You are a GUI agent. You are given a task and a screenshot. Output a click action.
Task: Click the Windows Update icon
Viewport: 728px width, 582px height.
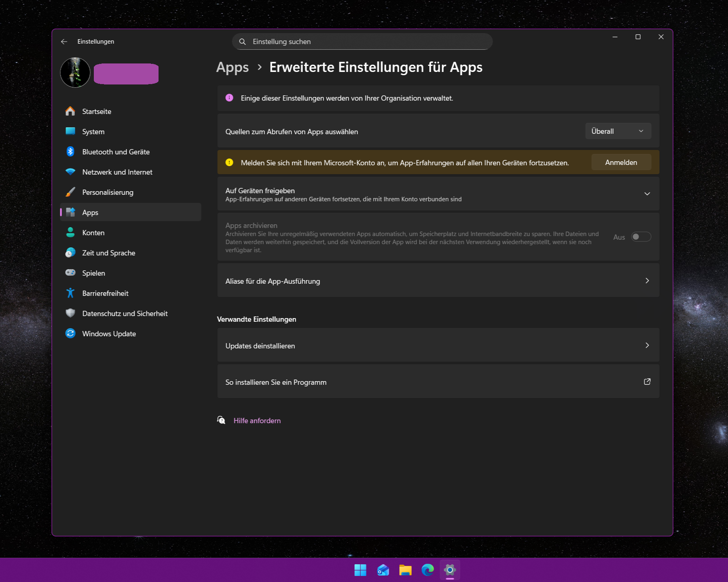point(70,333)
